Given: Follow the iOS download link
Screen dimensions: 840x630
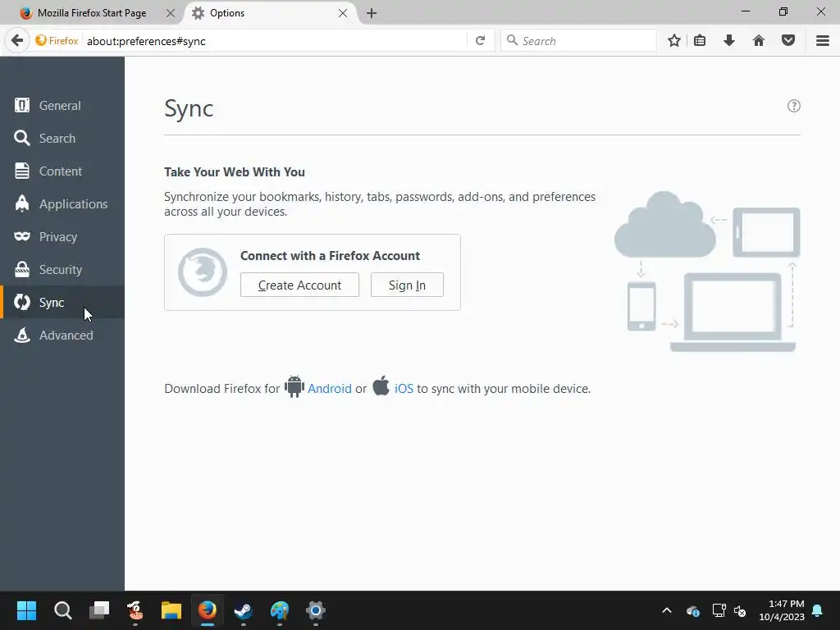Looking at the screenshot, I should pos(404,388).
